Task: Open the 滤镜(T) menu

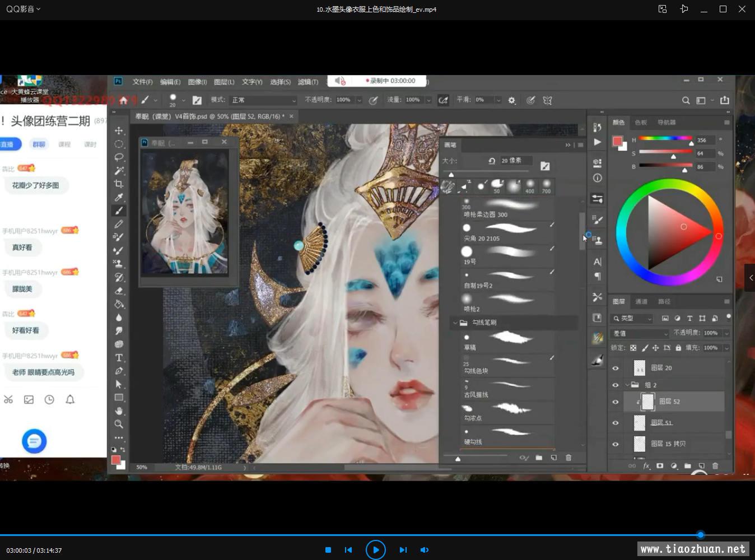Action: [307, 82]
